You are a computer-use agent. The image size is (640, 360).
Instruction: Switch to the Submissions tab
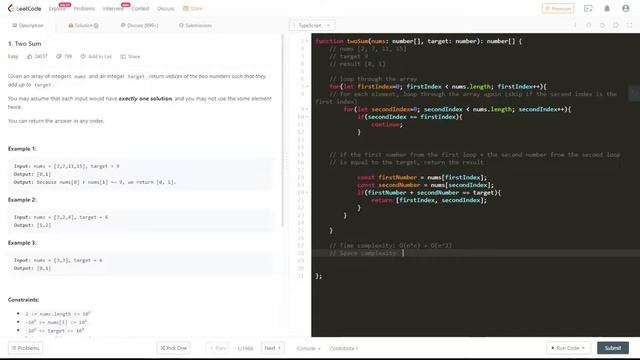(196, 25)
